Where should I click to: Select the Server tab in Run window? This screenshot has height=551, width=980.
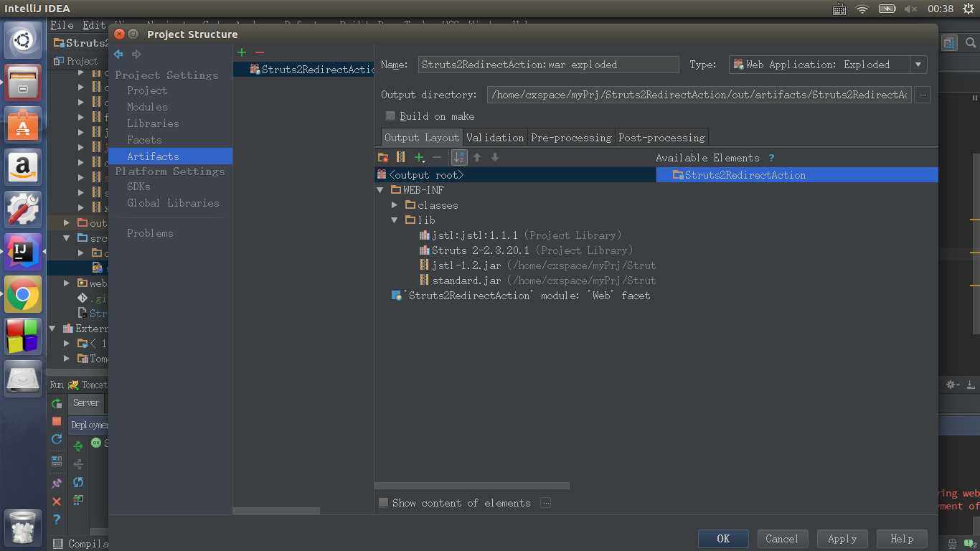point(86,403)
